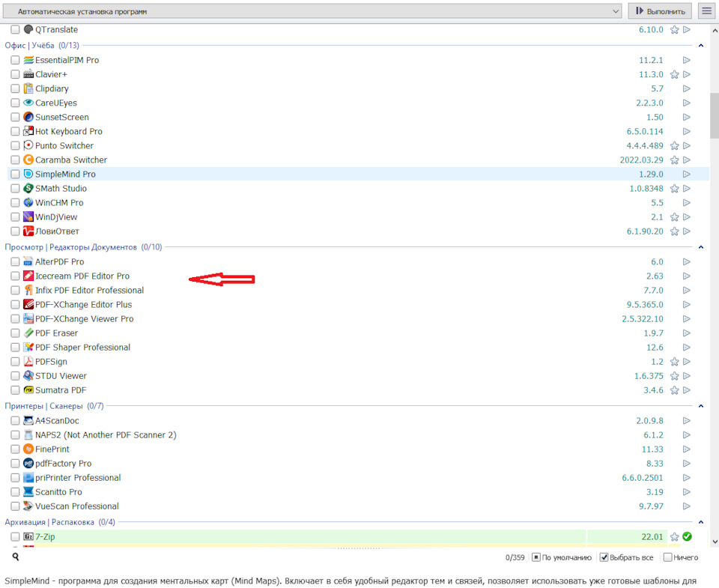Check the FinePrint checkbox
Viewport: 719px width, 588px height.
point(15,449)
